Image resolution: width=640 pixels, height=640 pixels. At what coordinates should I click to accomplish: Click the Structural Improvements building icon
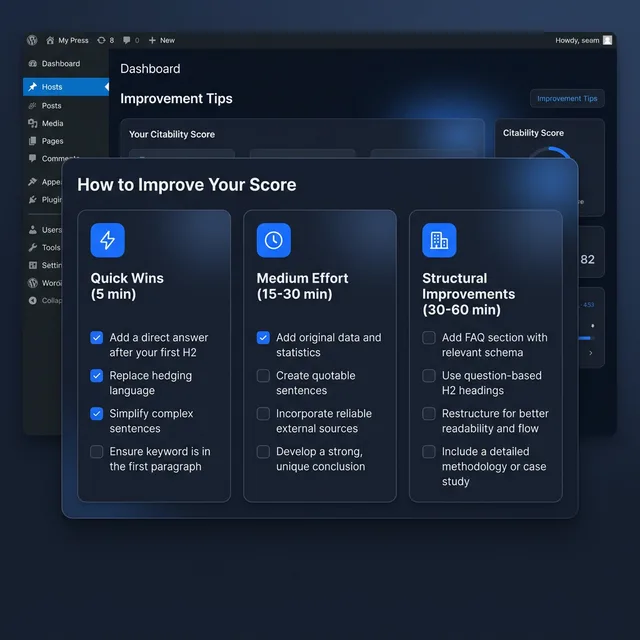(439, 240)
